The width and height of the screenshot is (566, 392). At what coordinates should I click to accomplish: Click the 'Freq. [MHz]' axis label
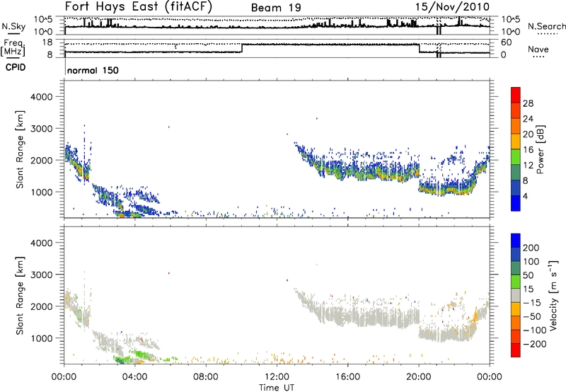(13, 49)
